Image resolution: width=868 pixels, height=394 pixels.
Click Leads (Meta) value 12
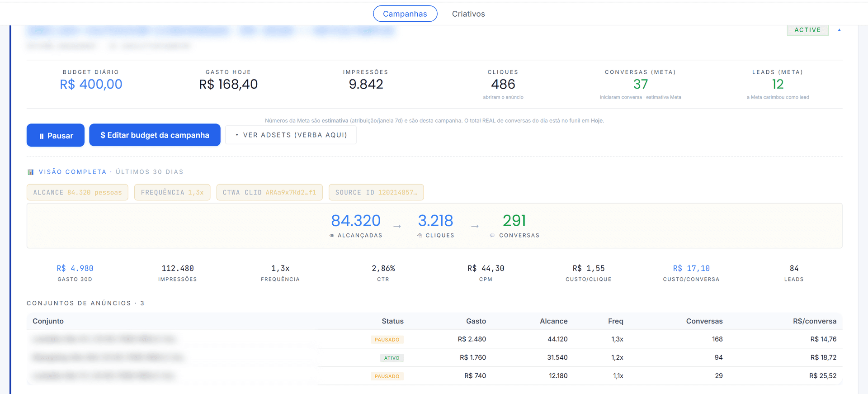coord(778,84)
